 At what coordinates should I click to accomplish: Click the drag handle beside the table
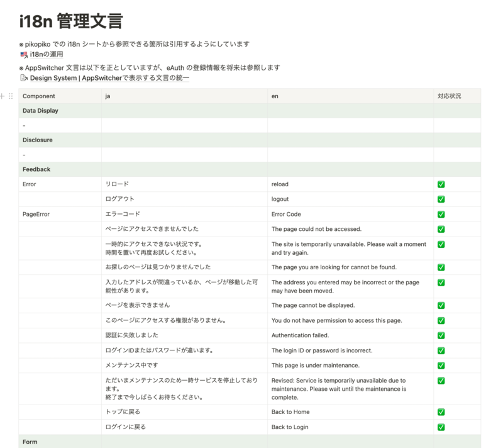(x=11, y=96)
